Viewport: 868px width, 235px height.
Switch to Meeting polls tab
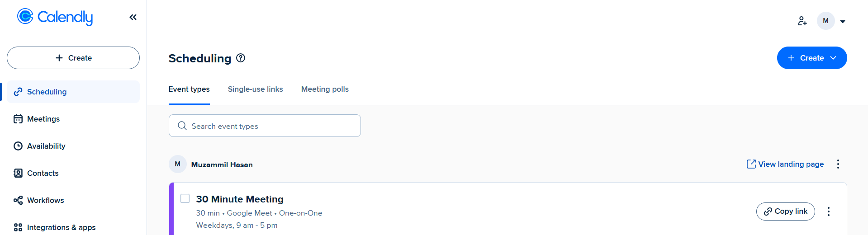tap(325, 89)
